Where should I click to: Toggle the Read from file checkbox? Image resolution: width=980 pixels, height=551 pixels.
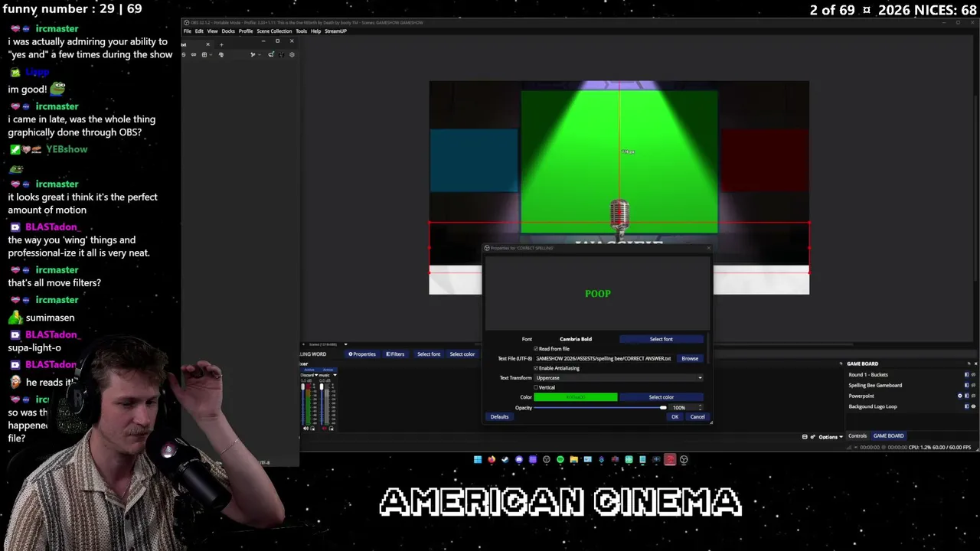point(536,349)
